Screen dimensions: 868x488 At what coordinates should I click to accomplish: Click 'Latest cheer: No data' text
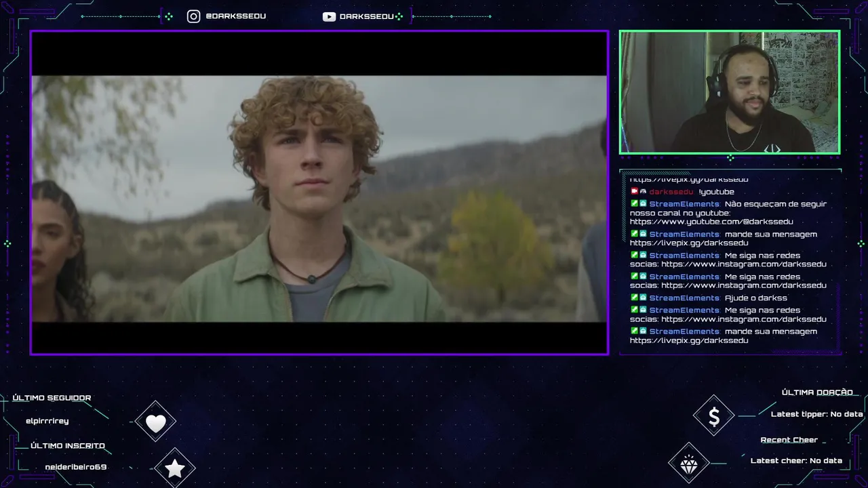(796, 461)
